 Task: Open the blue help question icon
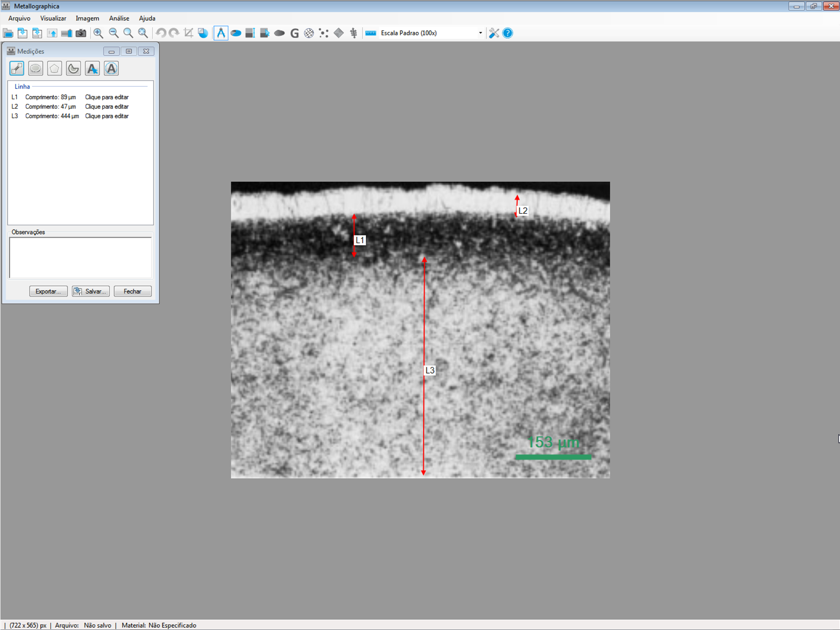[x=508, y=33]
